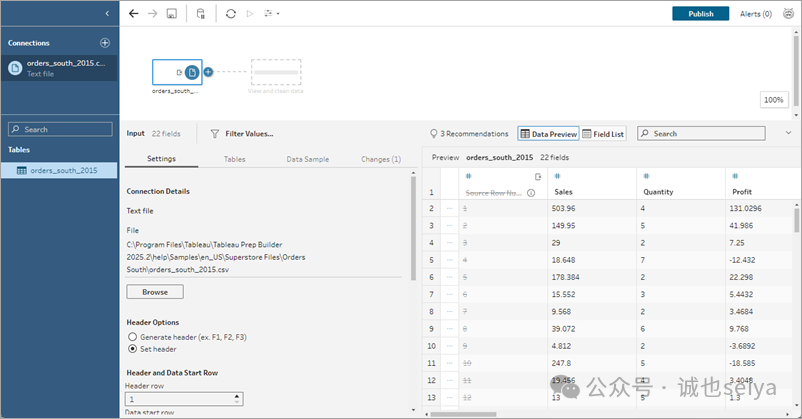
Task: Click the Search field in connections pane
Action: tap(60, 129)
